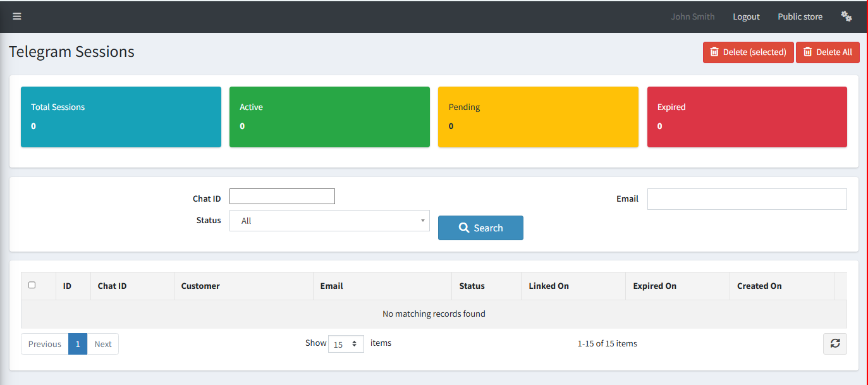
Task: Click the '1-15 of 15 items' text
Action: pyautogui.click(x=607, y=344)
